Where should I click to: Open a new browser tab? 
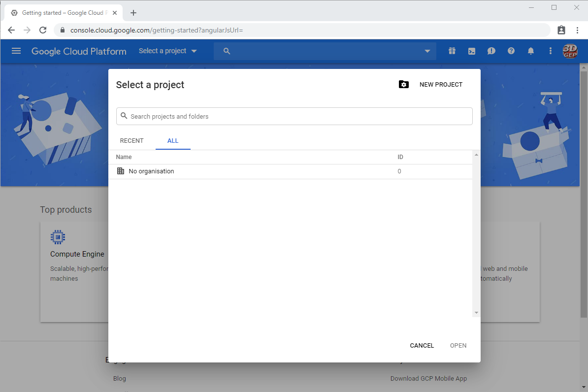coord(133,13)
